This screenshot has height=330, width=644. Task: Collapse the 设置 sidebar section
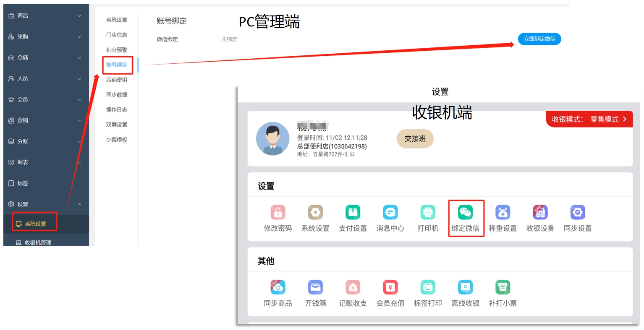pos(45,204)
